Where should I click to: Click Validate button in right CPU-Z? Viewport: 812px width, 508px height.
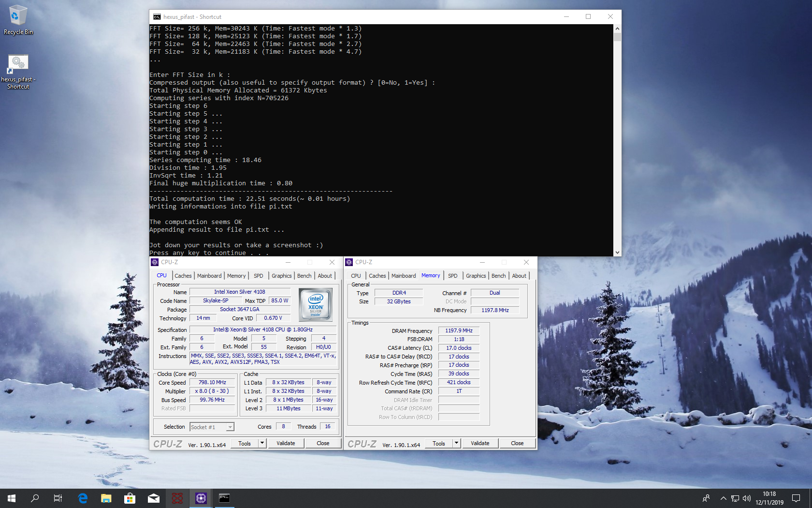pos(480,443)
